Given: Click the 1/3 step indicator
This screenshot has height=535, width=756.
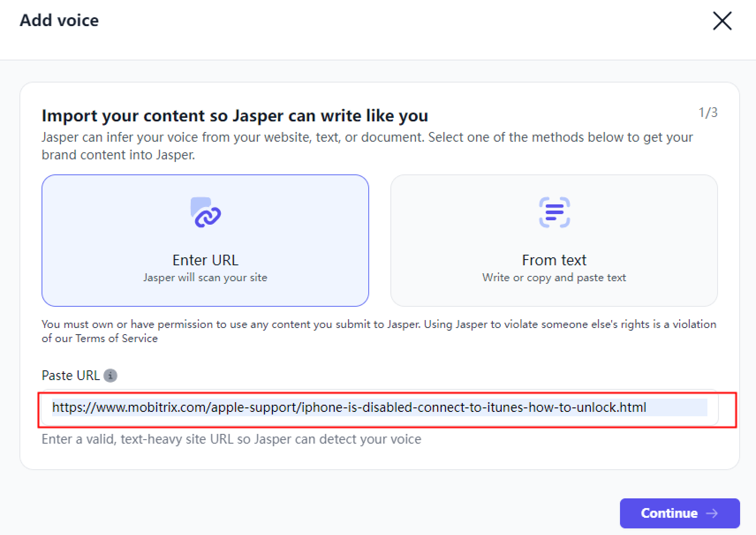Looking at the screenshot, I should click(708, 113).
